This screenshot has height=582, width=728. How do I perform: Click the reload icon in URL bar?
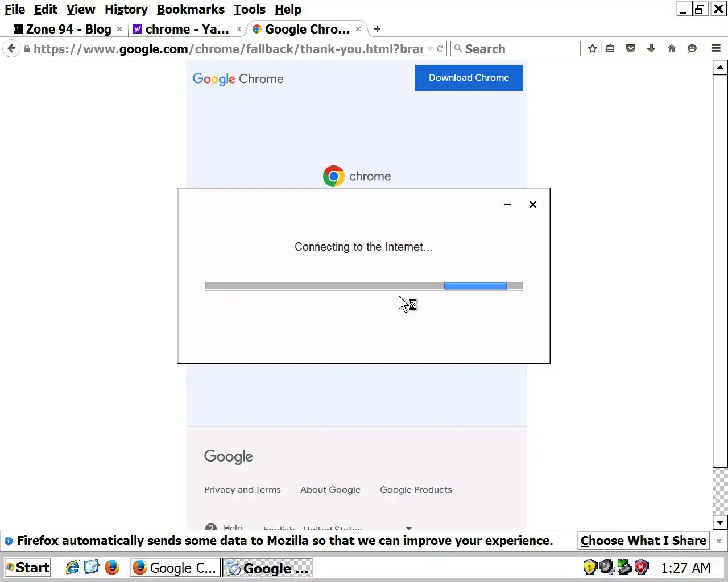440,49
